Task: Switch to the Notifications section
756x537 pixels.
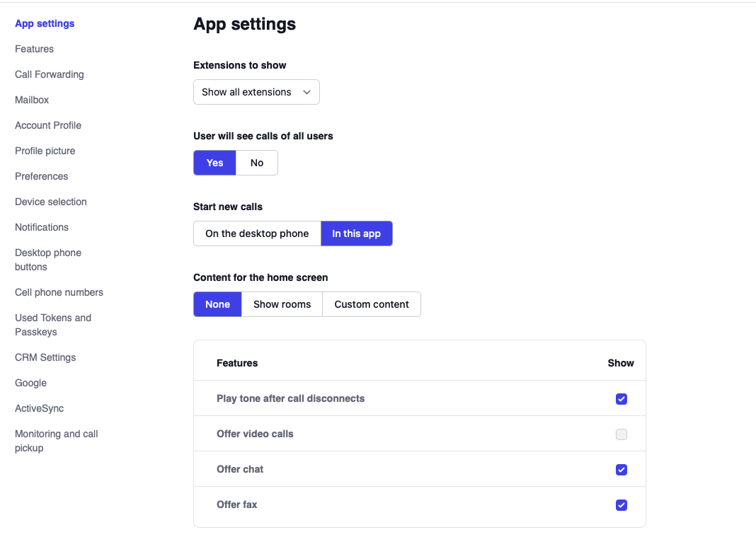Action: (41, 227)
